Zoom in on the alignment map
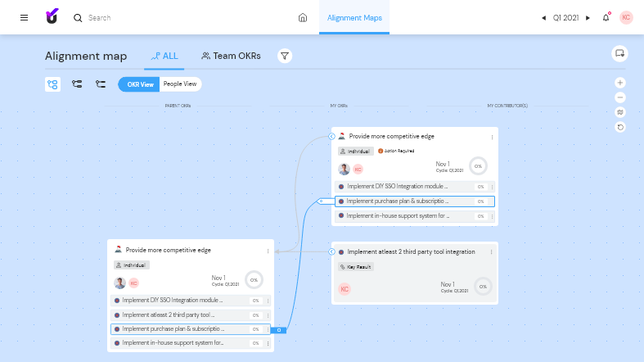This screenshot has width=644, height=362. [x=620, y=83]
